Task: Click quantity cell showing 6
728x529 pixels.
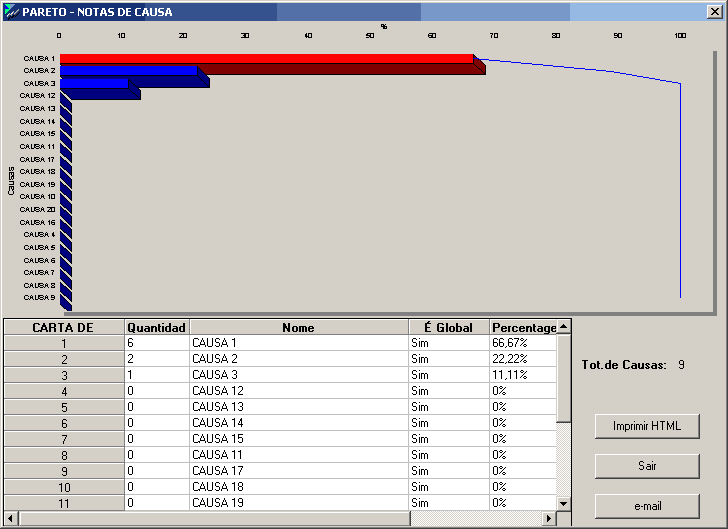Action: pos(157,343)
